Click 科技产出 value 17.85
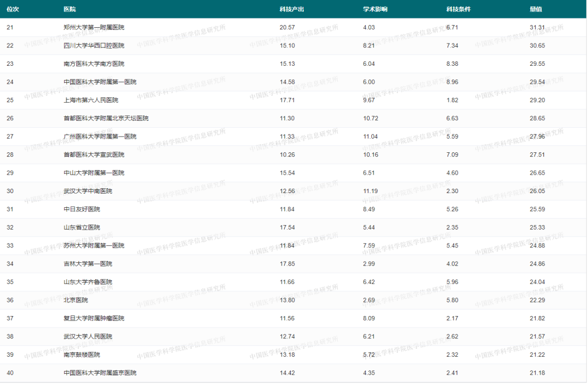Screen dimensions: 588x384 [287, 264]
